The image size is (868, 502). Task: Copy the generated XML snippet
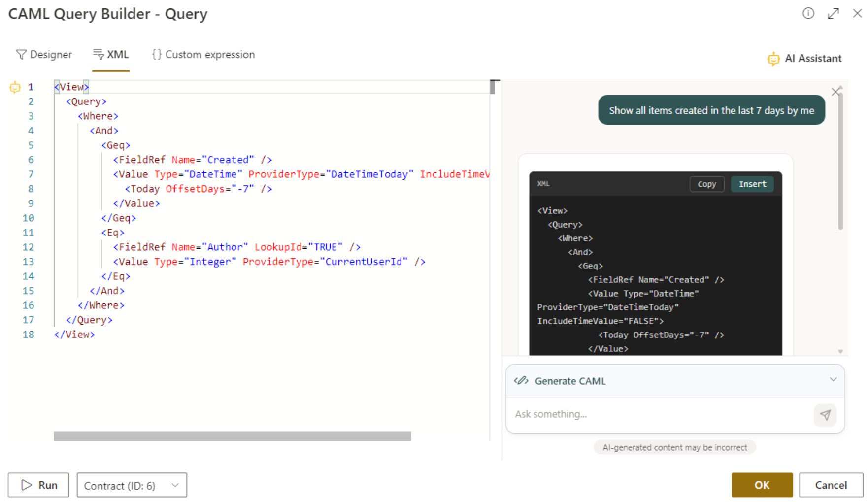click(x=706, y=184)
